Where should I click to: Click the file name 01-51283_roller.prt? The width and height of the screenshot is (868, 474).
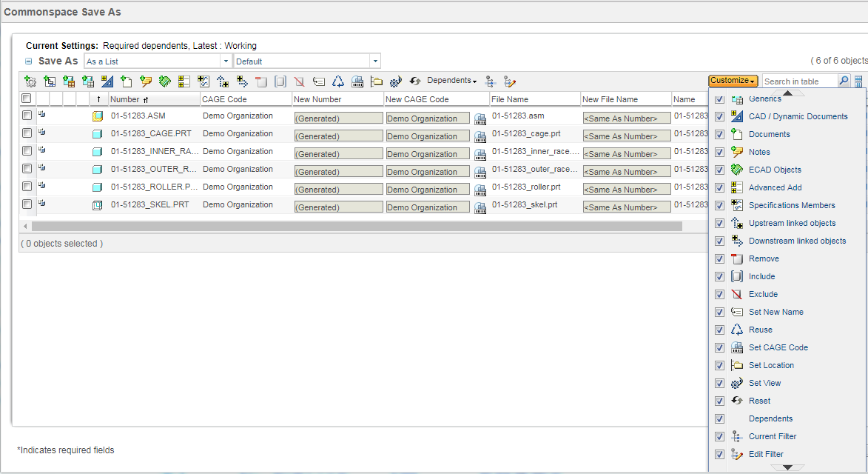coord(526,187)
